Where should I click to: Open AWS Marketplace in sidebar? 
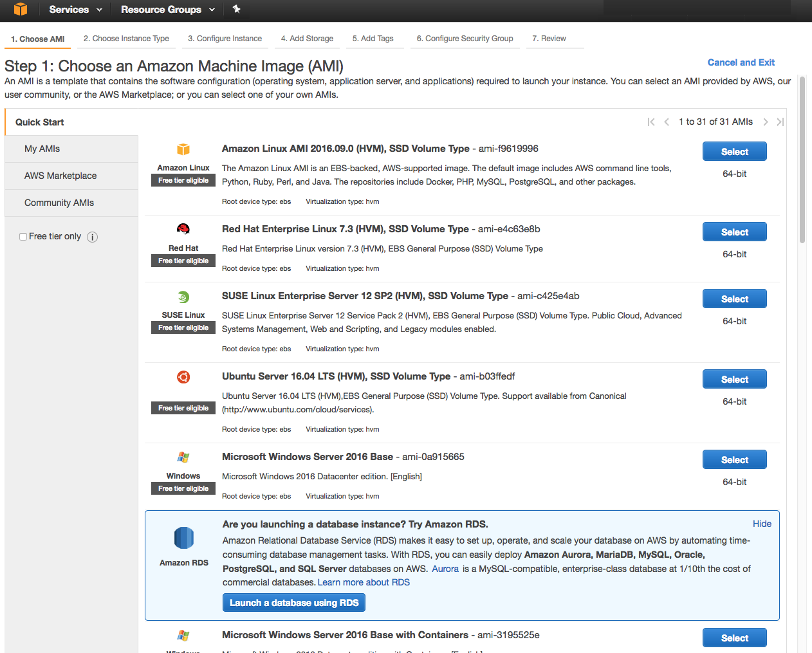pyautogui.click(x=71, y=176)
